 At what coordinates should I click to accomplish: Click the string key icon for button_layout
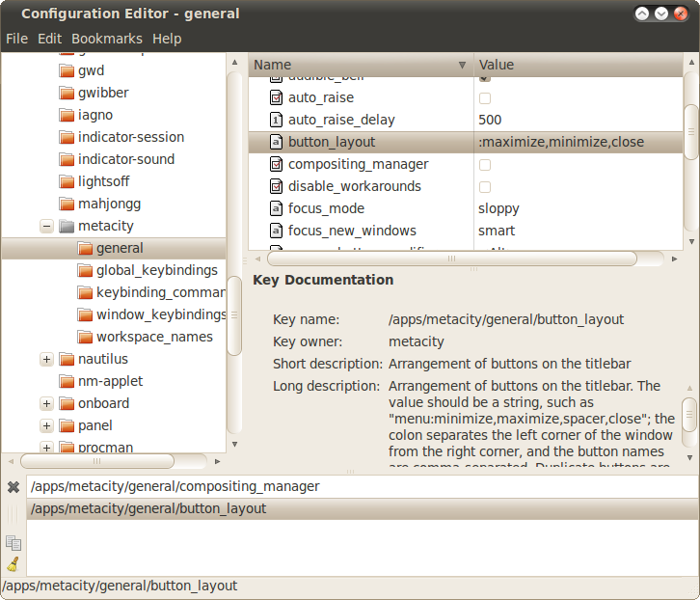tap(277, 142)
